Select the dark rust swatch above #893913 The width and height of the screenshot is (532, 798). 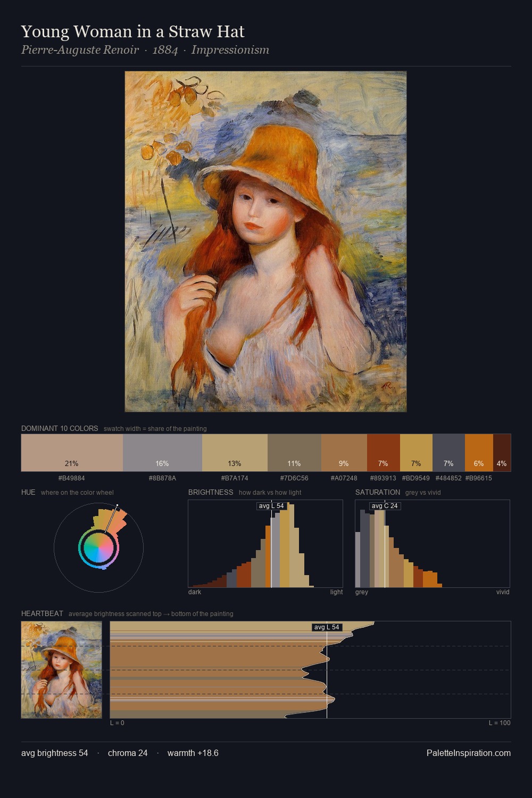pos(384,453)
